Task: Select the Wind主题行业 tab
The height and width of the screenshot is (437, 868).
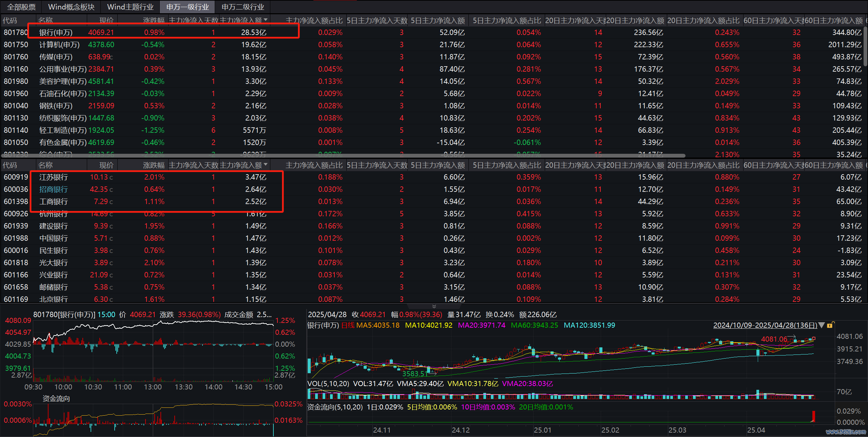Action: [130, 7]
